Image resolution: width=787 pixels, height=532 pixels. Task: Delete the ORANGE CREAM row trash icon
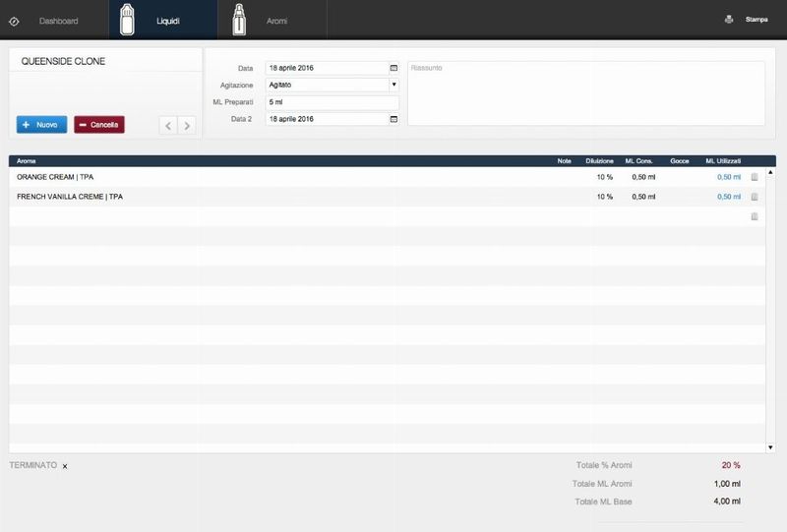(x=755, y=177)
